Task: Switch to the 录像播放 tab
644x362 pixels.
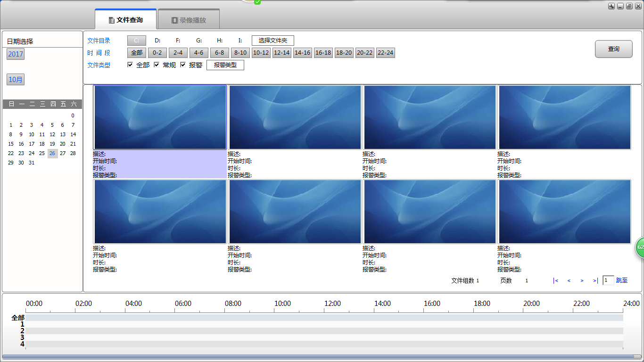Action: (x=189, y=20)
